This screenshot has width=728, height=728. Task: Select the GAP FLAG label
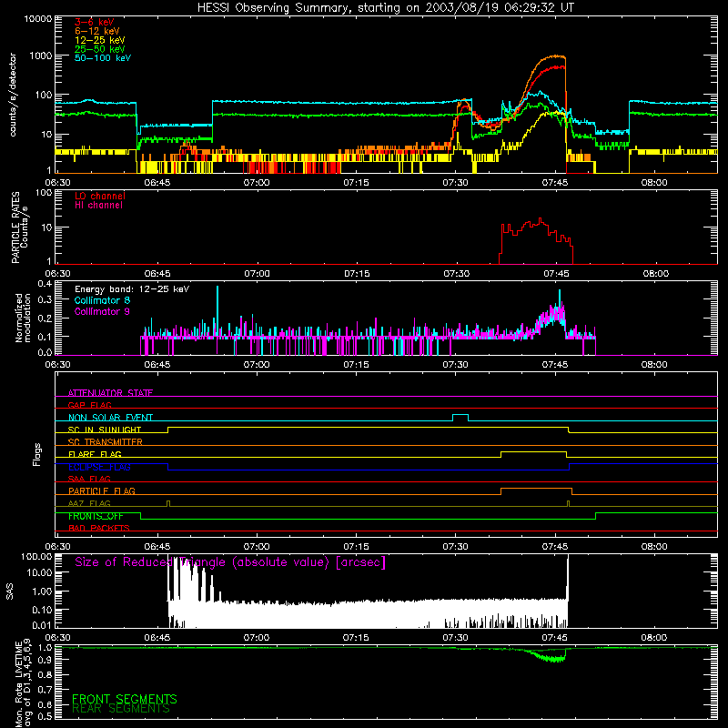pyautogui.click(x=89, y=405)
